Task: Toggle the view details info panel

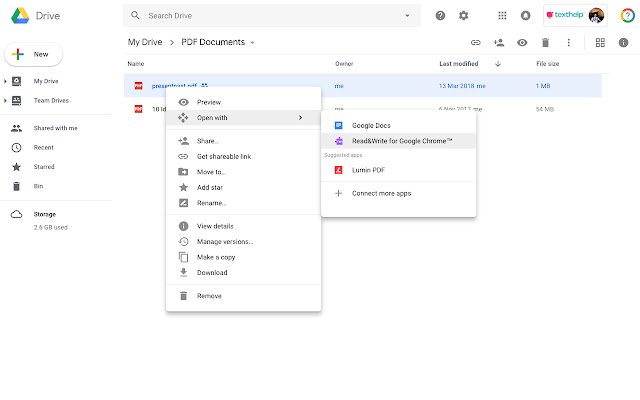Action: click(623, 42)
